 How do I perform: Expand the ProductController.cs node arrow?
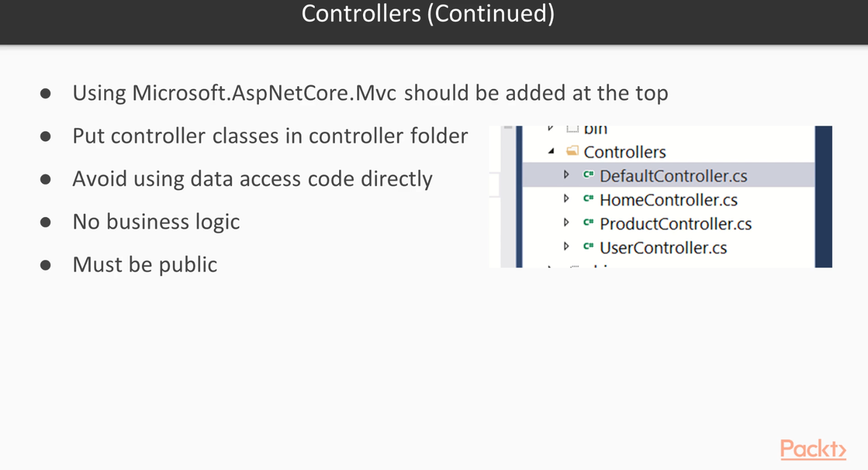[x=566, y=223]
